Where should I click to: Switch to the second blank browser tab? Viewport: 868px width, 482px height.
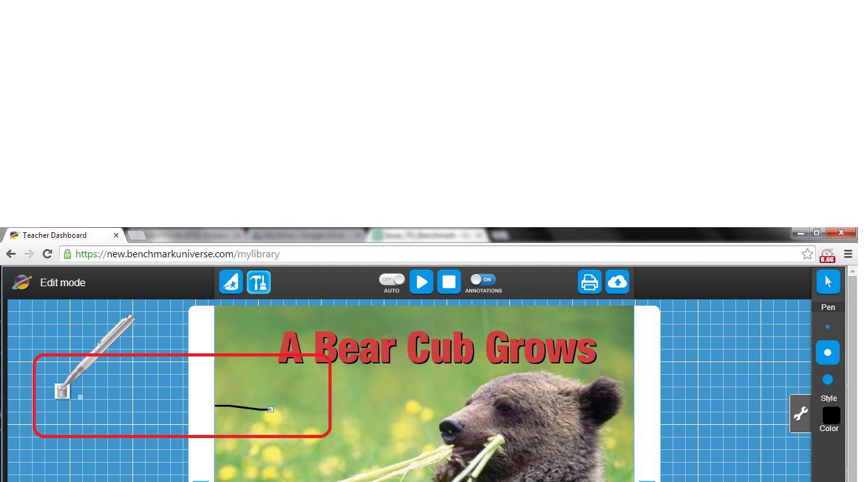(x=137, y=235)
